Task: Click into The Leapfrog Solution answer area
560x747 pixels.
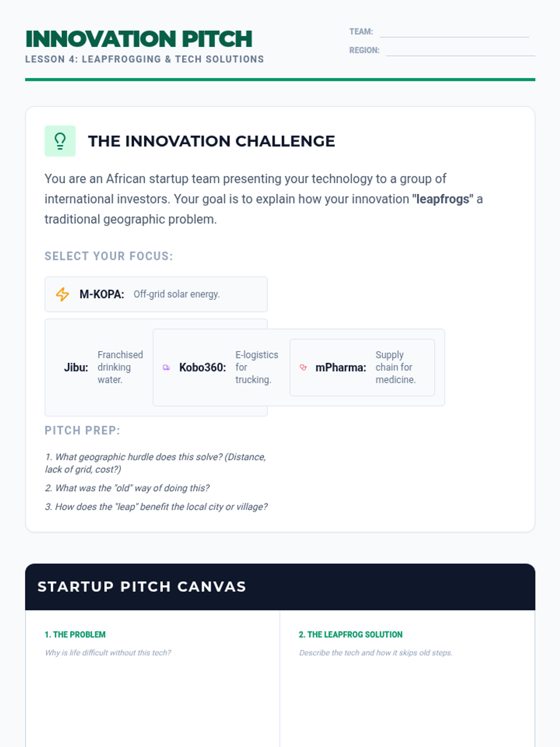Action: [x=407, y=700]
